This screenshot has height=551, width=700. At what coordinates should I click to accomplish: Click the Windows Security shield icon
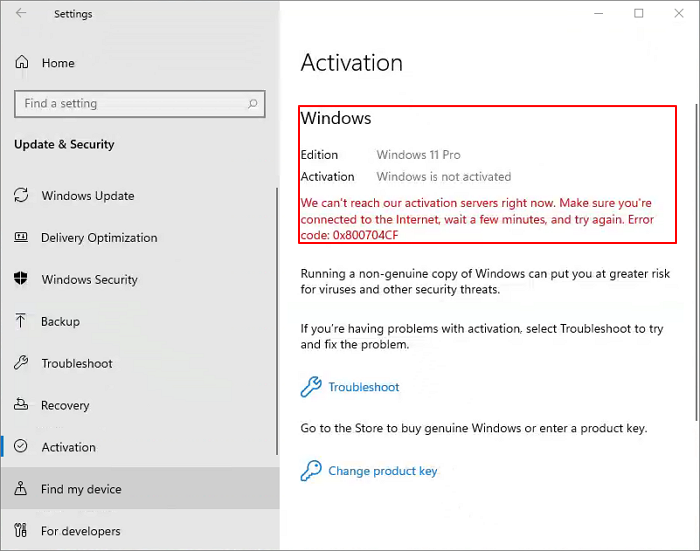click(21, 280)
